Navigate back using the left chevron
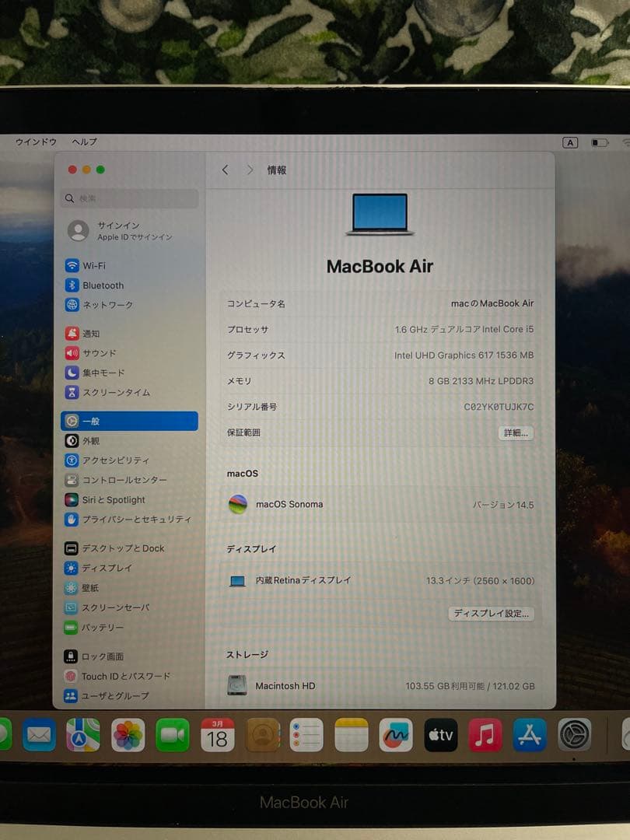The height and width of the screenshot is (840, 630). [x=226, y=170]
